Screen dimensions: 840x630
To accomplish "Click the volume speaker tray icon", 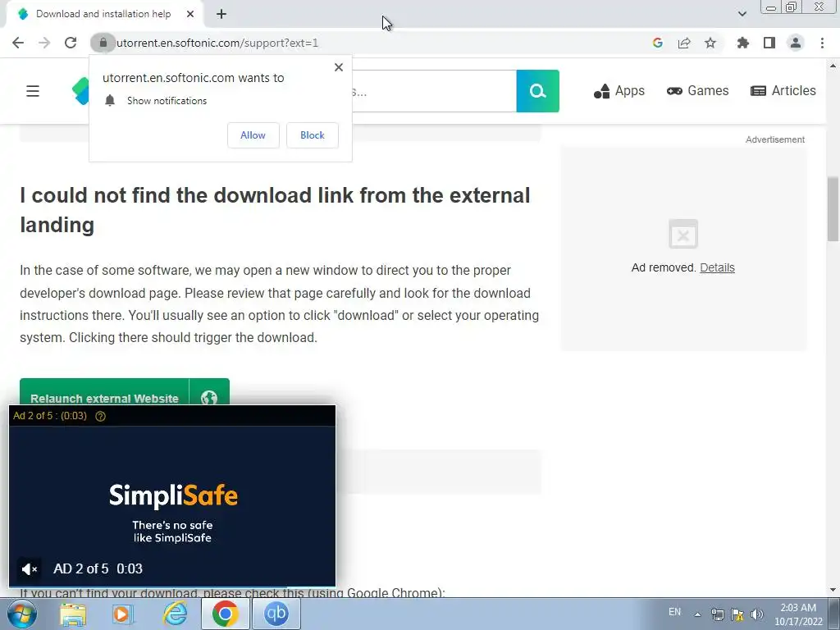I will coord(757,614).
